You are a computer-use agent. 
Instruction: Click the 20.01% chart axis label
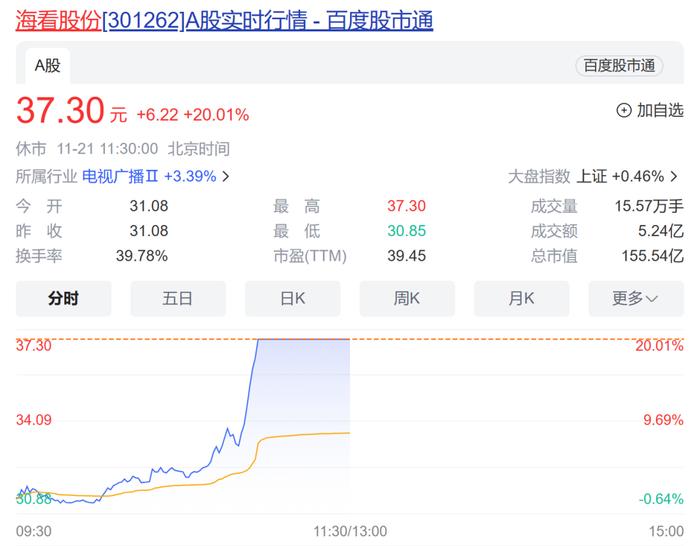(659, 346)
